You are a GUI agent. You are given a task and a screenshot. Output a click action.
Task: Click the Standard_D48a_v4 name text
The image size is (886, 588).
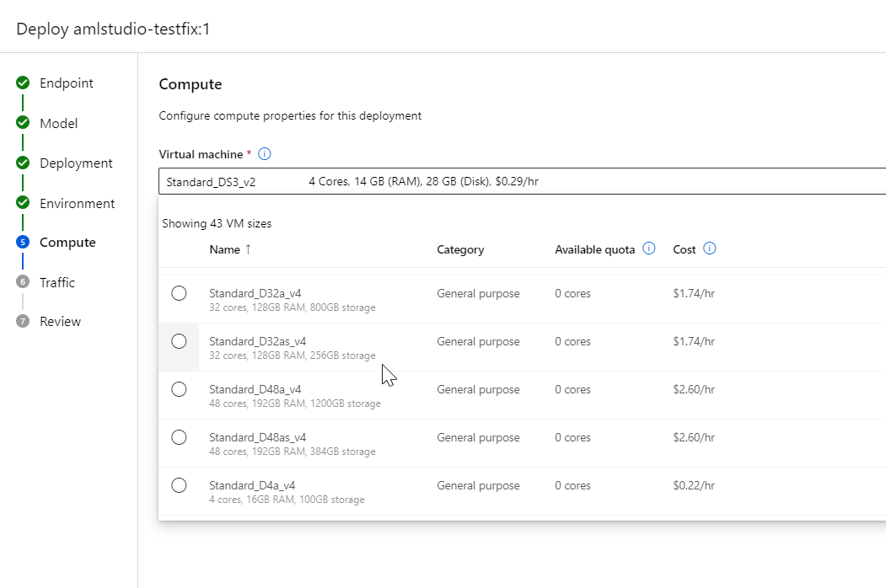point(255,389)
